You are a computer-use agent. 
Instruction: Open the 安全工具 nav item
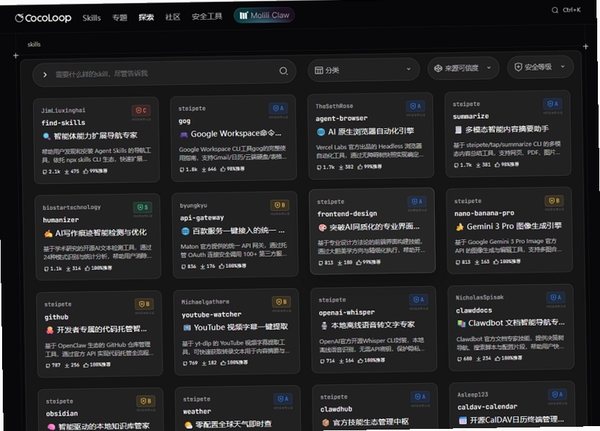(207, 16)
